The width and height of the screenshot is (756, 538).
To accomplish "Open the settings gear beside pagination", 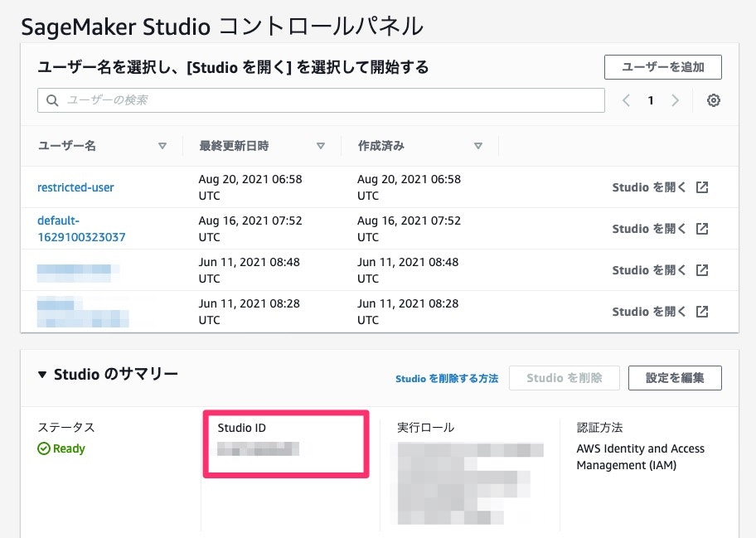I will (x=713, y=100).
